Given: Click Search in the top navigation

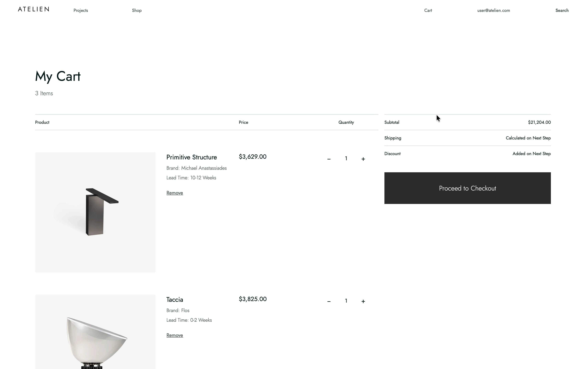Looking at the screenshot, I should (562, 10).
